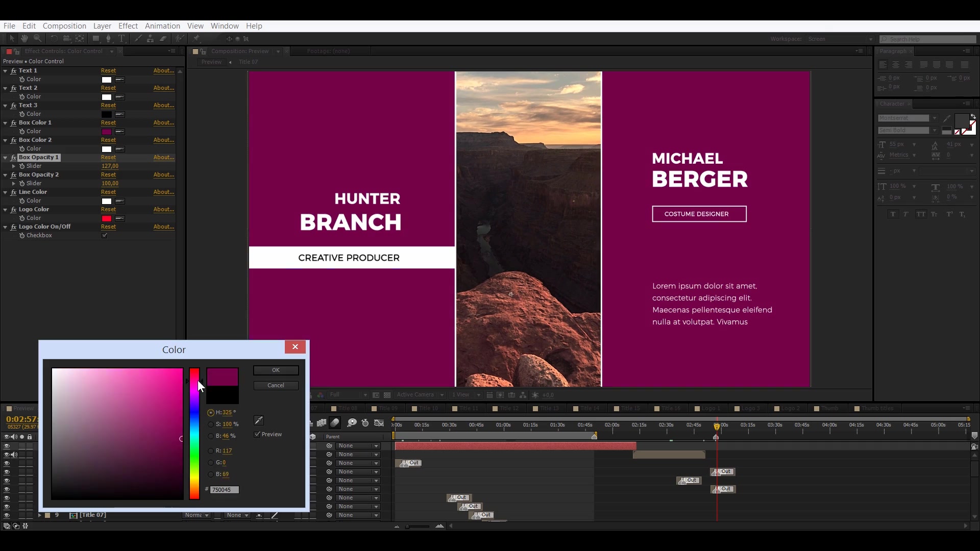Viewport: 980px width, 551px height.
Task: Expand Box Color layer properties
Action: click(5, 122)
